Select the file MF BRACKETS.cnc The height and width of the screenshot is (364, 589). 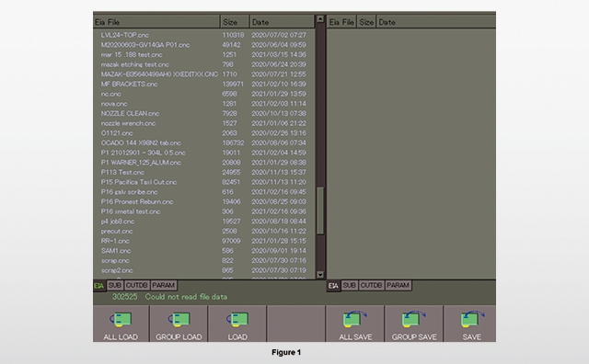(129, 84)
